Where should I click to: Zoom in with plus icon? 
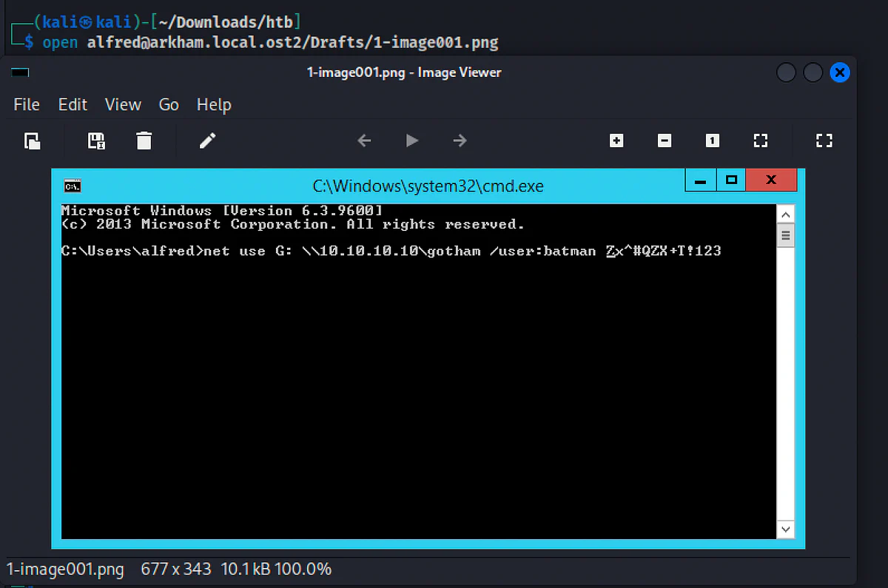[x=616, y=141]
